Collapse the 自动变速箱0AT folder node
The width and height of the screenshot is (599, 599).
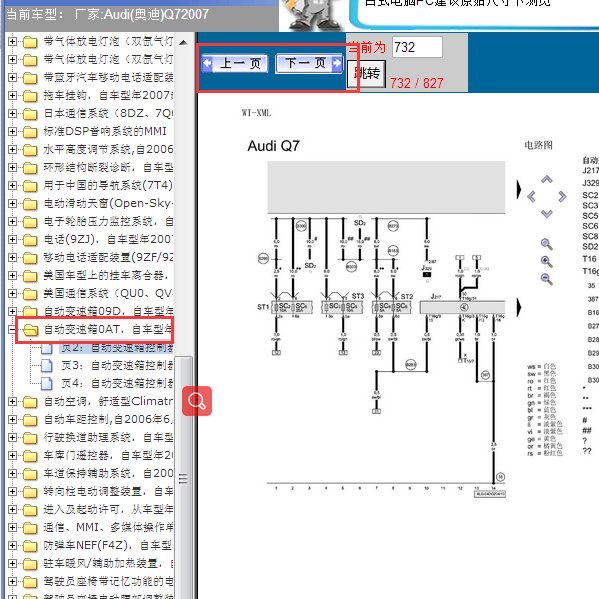[12, 329]
